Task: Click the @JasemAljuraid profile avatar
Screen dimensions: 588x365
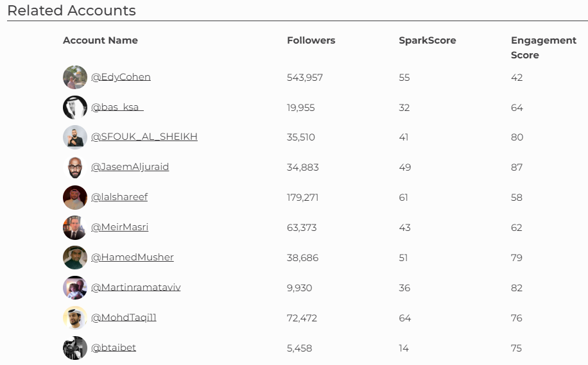Action: (75, 167)
